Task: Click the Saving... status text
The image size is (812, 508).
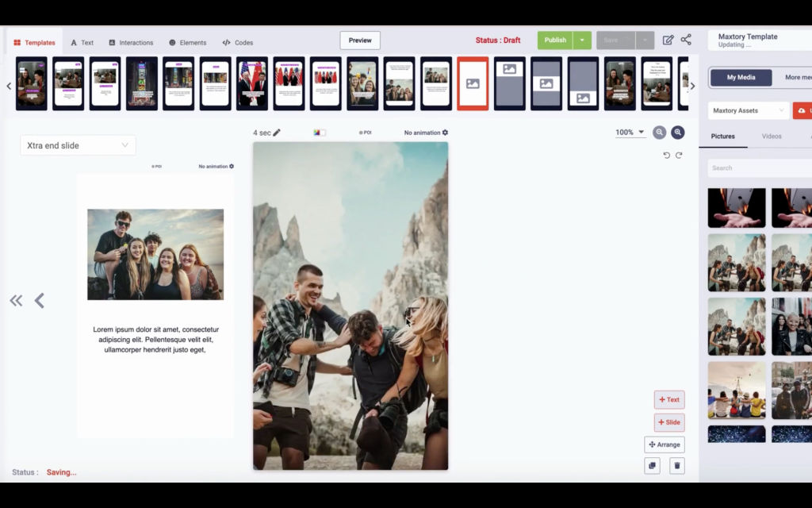Action: pyautogui.click(x=62, y=472)
